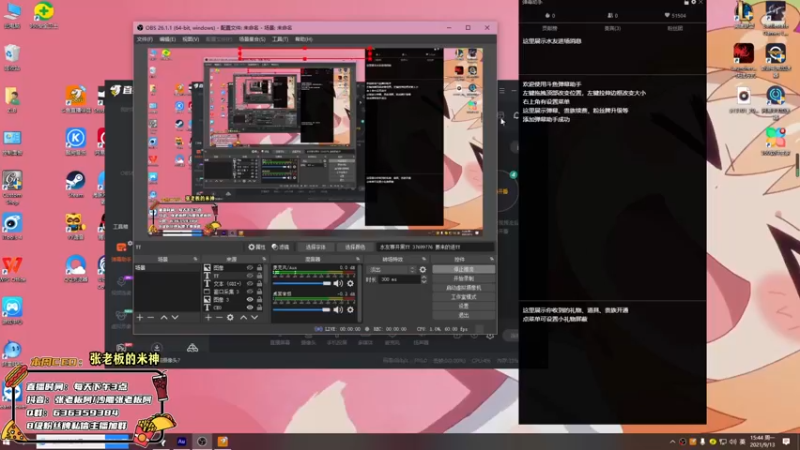Remove selected scene with minus icon
Image resolution: width=800 pixels, height=450 pixels.
click(x=151, y=317)
